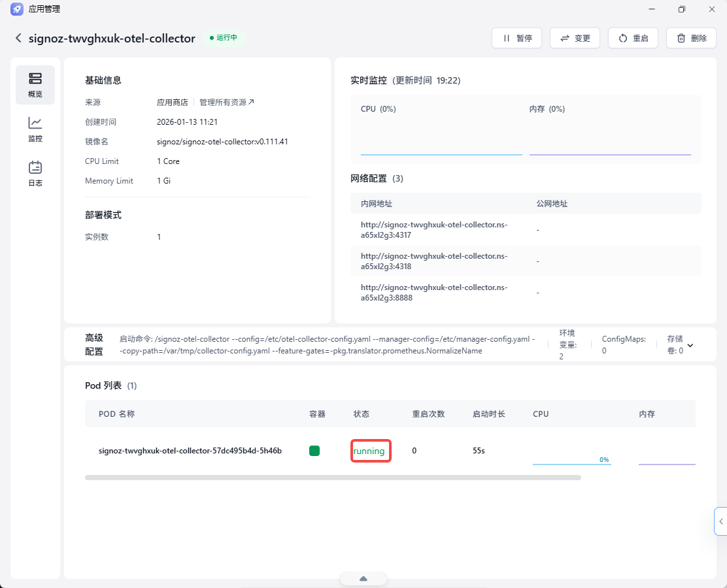Viewport: 727px width, 588px height.
Task: Switch to the 监控 monitoring tab
Action: [35, 129]
